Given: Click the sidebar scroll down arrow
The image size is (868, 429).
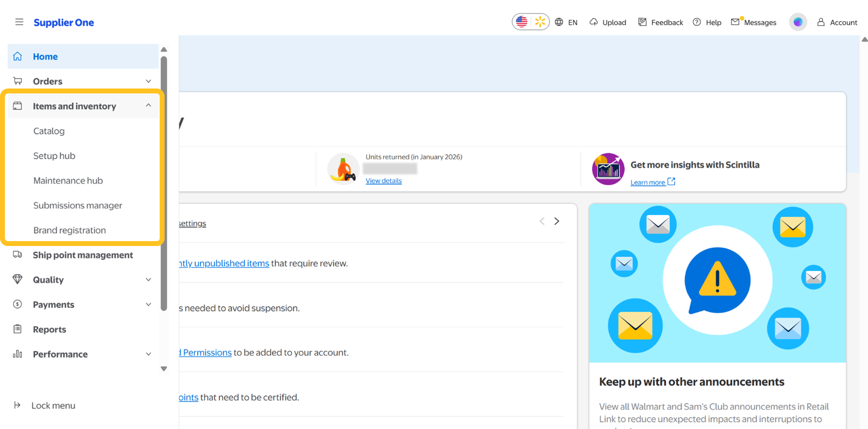Looking at the screenshot, I should point(164,369).
